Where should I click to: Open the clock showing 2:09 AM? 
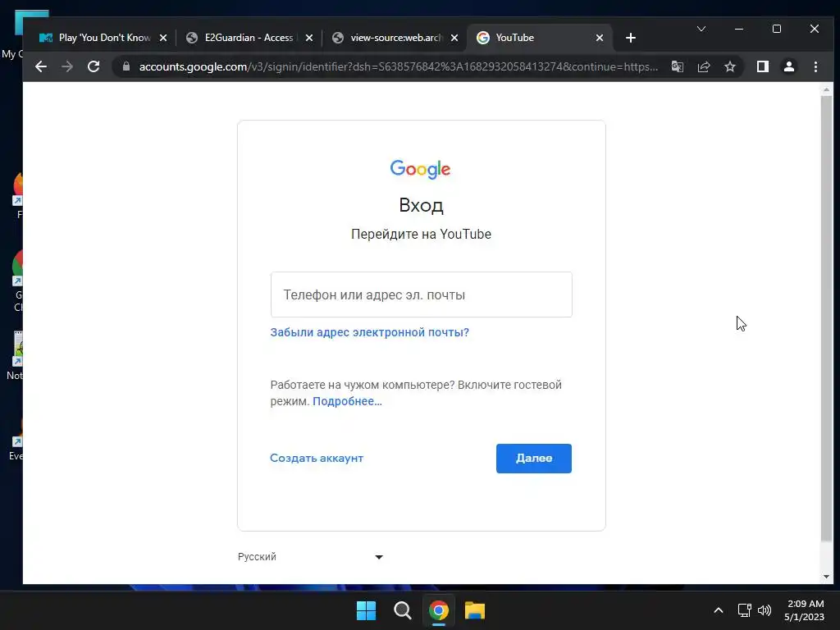coord(805,610)
